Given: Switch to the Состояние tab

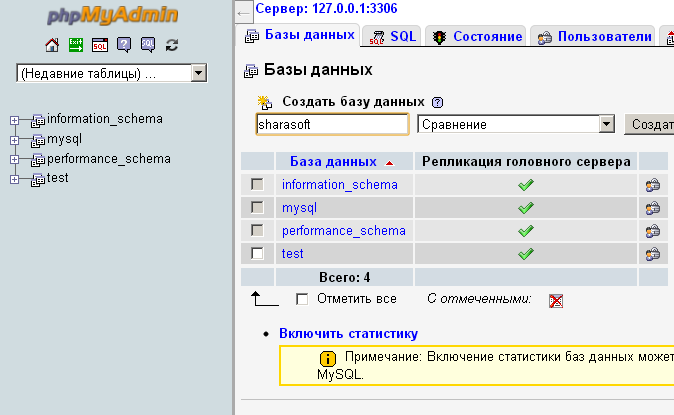Looking at the screenshot, I should point(477,36).
